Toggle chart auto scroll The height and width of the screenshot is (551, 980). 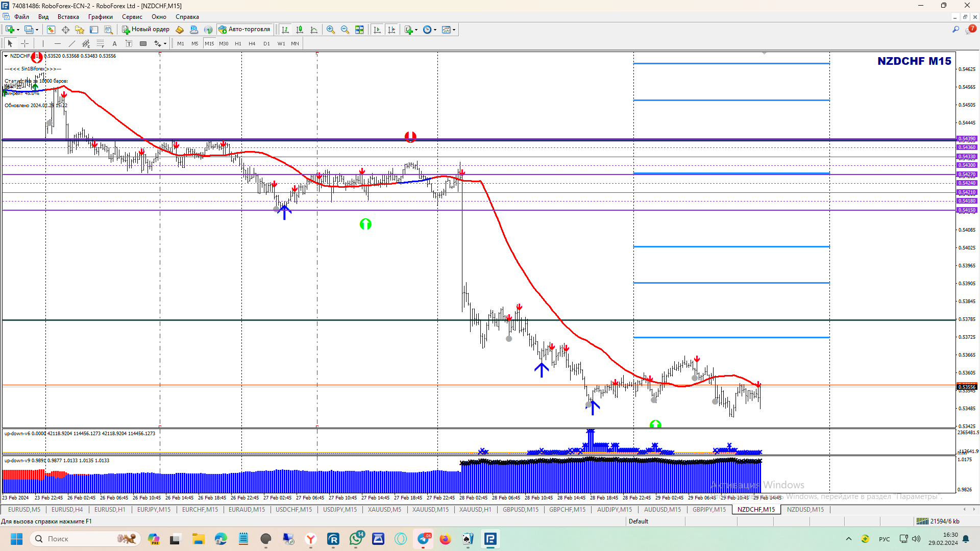point(377,30)
